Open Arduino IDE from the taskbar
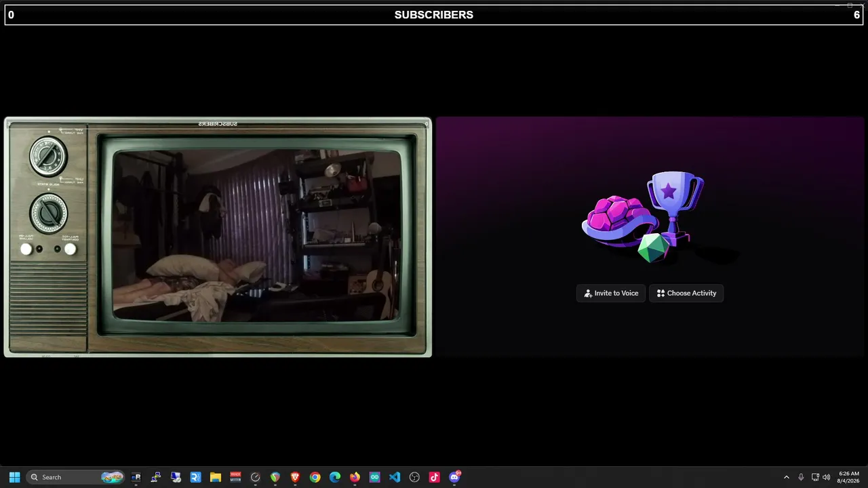 tap(374, 477)
